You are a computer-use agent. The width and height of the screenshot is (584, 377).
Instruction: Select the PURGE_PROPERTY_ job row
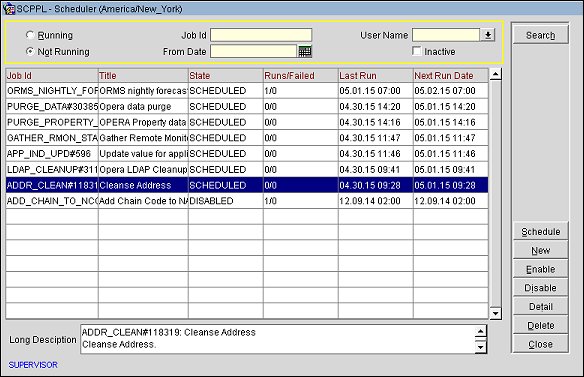click(x=247, y=122)
